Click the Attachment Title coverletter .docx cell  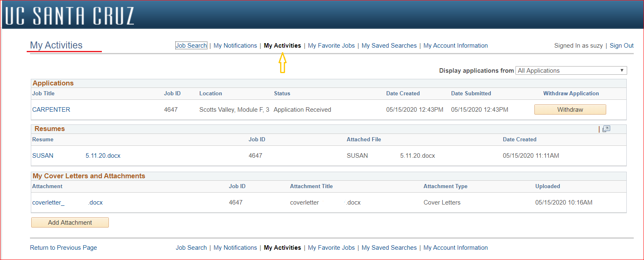pos(325,202)
